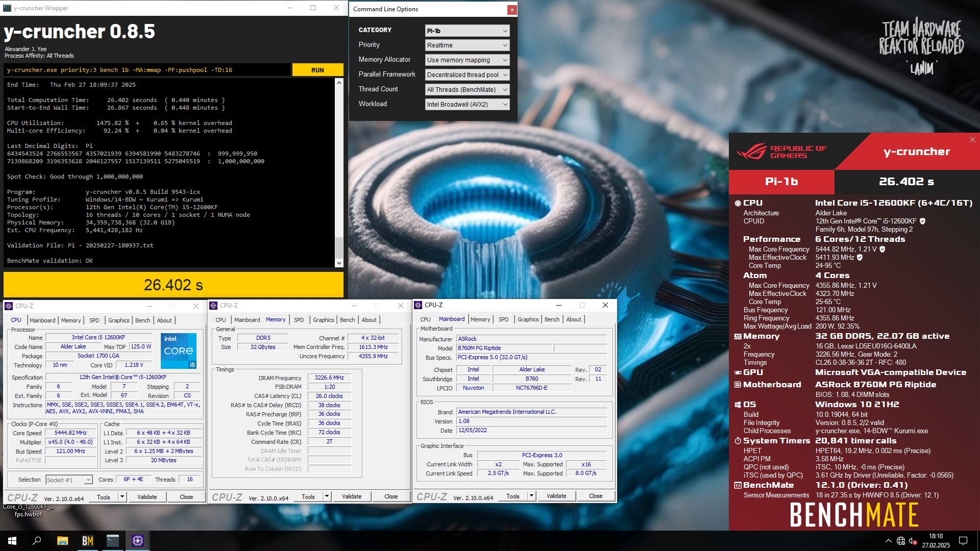Image resolution: width=980 pixels, height=551 pixels.
Task: Open CPU tab in Mainboard window
Action: 425,319
